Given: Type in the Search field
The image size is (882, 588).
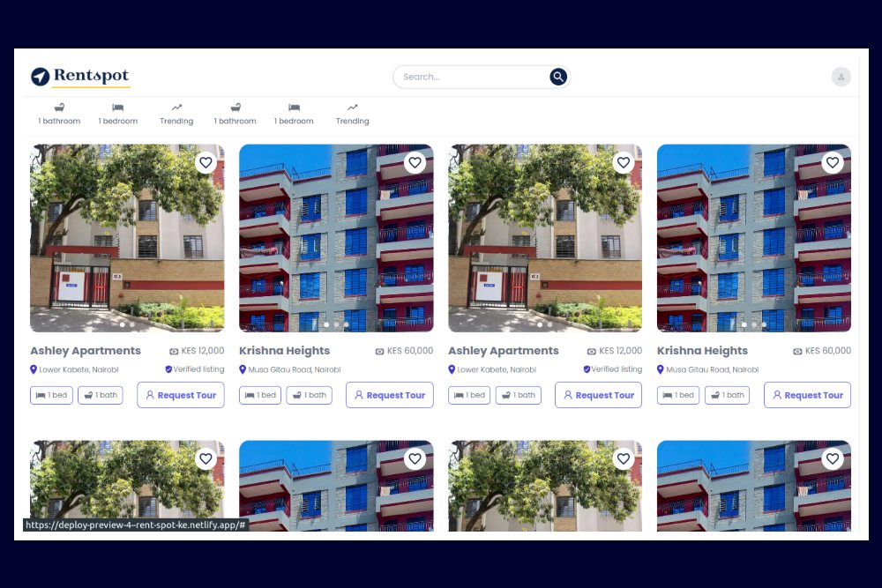Looking at the screenshot, I should point(472,77).
